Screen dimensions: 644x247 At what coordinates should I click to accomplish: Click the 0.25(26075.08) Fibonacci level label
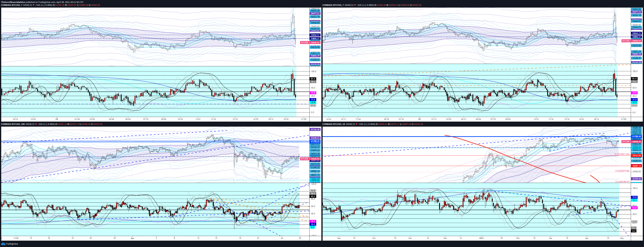tap(622, 171)
